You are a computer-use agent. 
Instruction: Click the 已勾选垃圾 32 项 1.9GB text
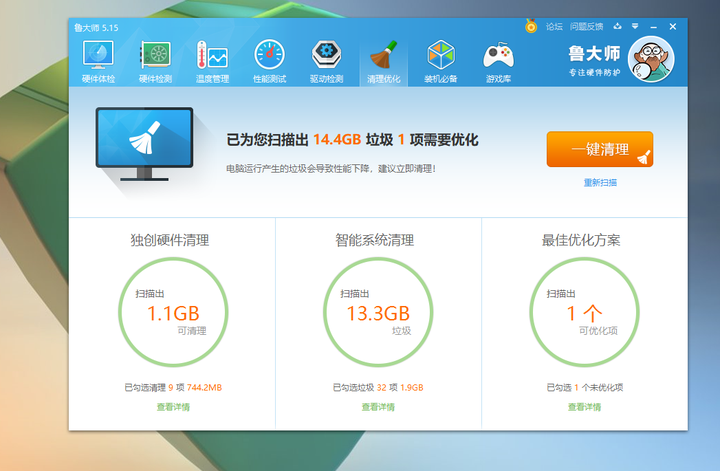[378, 387]
